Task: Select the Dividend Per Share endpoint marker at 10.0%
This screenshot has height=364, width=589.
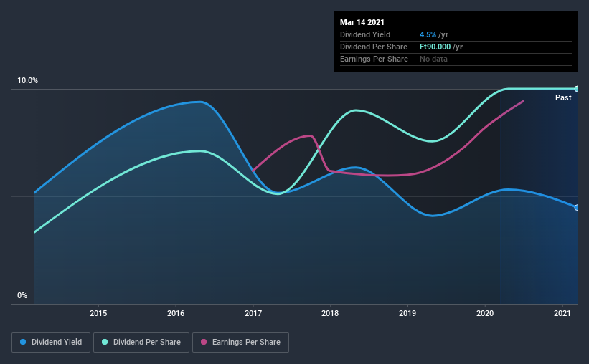Action: [576, 89]
